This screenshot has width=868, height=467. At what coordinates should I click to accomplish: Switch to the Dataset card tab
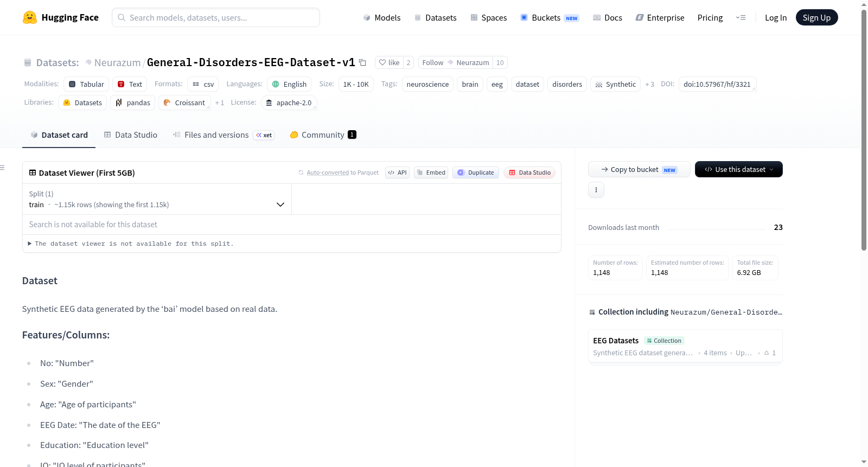pyautogui.click(x=59, y=135)
